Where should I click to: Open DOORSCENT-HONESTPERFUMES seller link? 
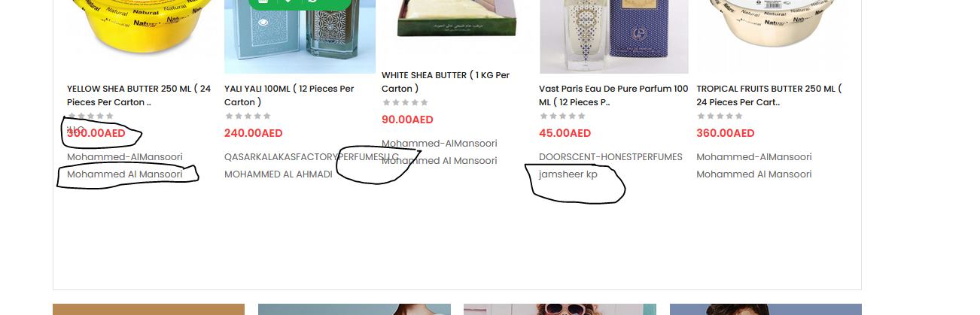pyautogui.click(x=610, y=157)
